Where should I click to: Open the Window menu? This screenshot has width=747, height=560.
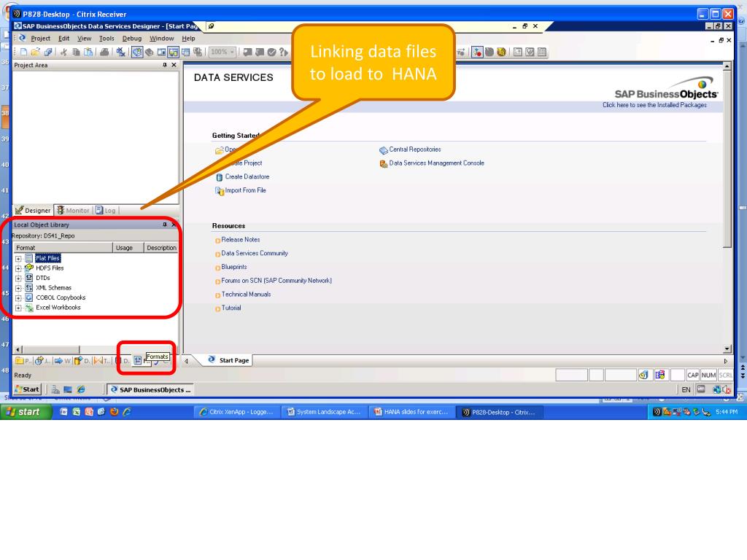[x=162, y=39]
